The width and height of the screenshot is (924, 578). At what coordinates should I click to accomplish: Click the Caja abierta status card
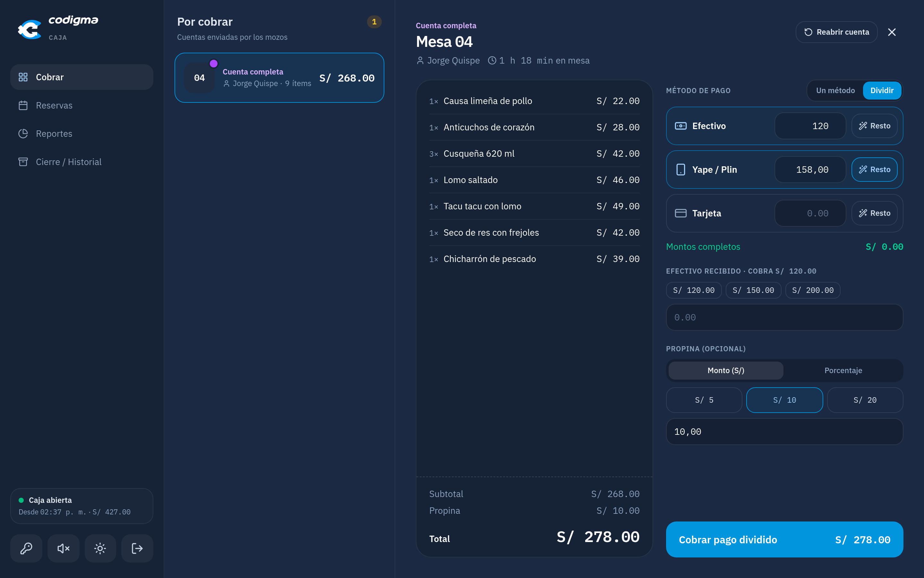(x=82, y=506)
